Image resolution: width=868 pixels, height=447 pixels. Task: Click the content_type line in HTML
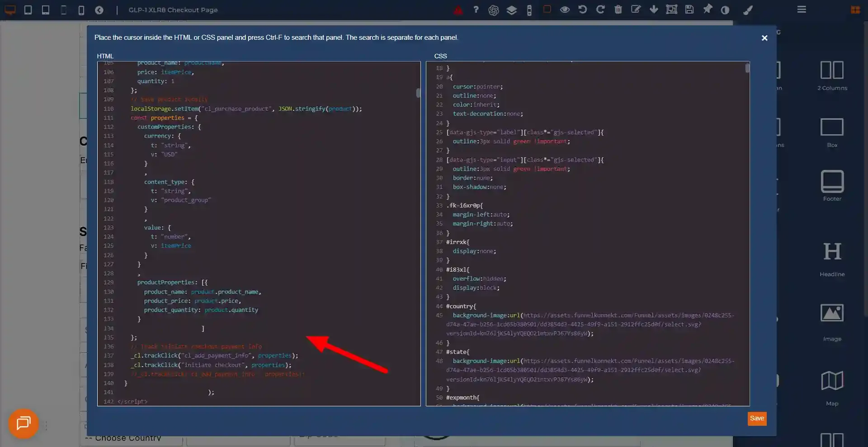169,182
